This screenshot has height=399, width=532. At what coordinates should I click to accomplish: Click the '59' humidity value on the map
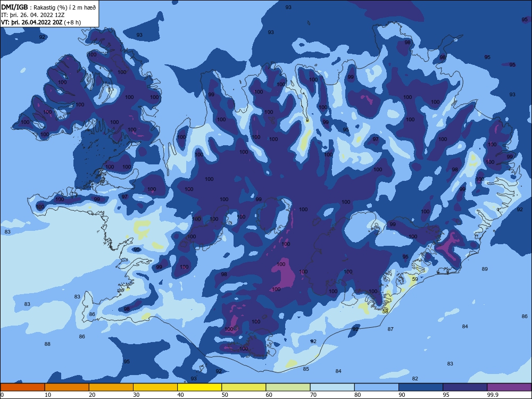pos(415,279)
